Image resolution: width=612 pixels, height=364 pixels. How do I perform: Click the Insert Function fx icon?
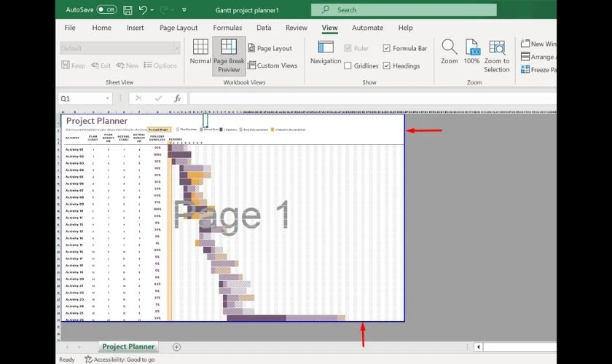point(177,98)
